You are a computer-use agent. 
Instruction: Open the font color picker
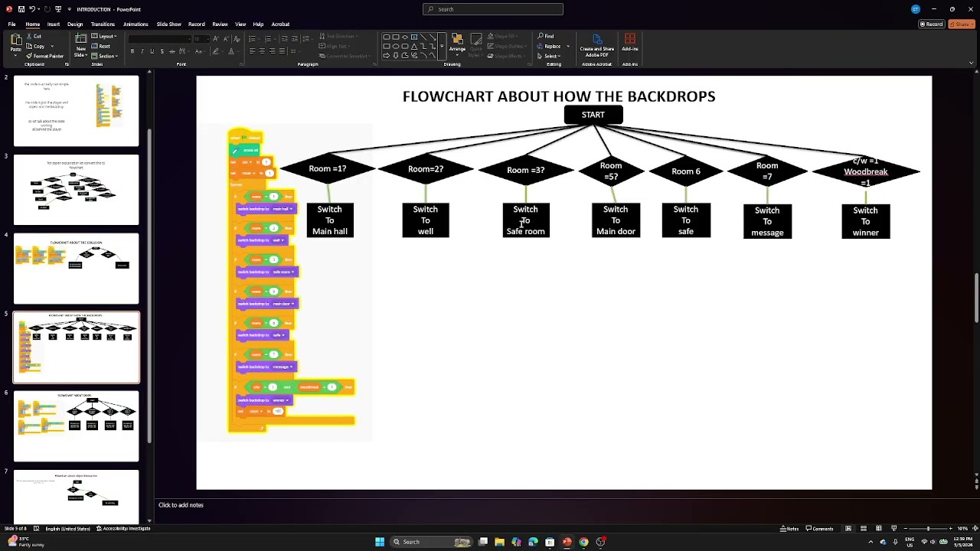pos(230,51)
